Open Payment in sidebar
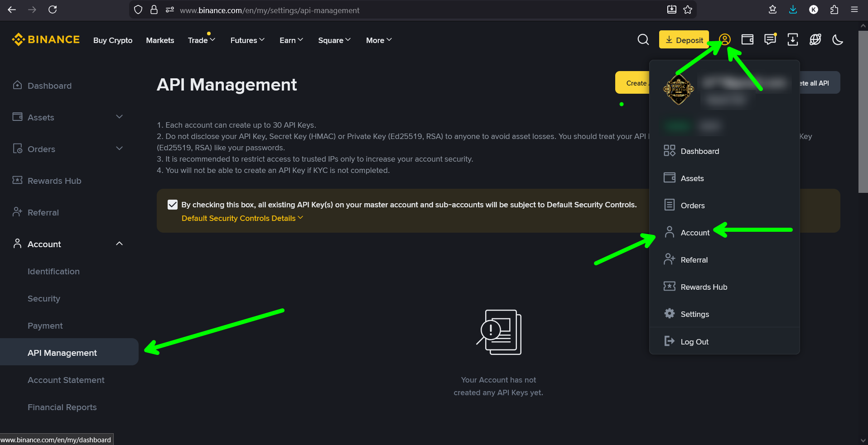The height and width of the screenshot is (445, 868). click(45, 325)
